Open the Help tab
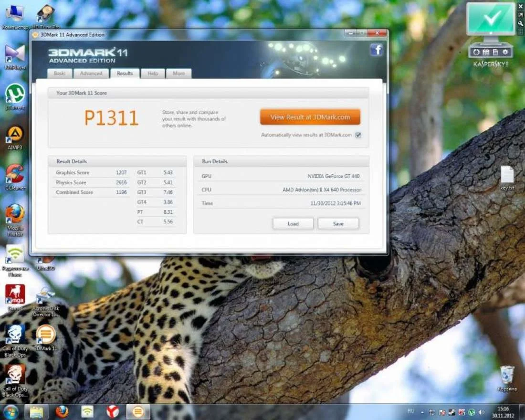525x420 pixels. click(153, 73)
